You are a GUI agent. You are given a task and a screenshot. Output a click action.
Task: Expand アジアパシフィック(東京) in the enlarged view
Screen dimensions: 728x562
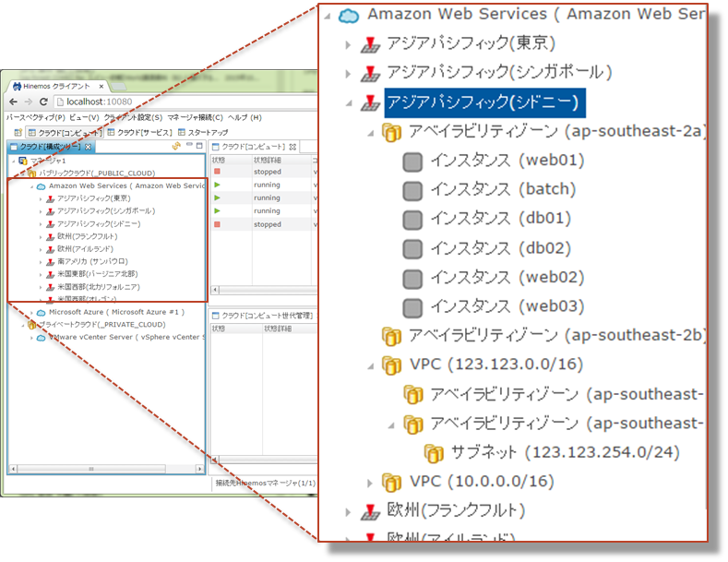click(x=348, y=45)
